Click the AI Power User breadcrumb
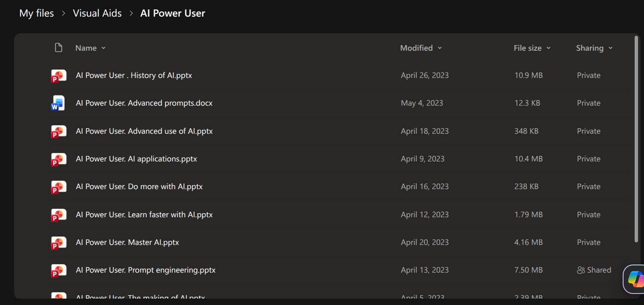This screenshot has height=305, width=644. pos(173,13)
